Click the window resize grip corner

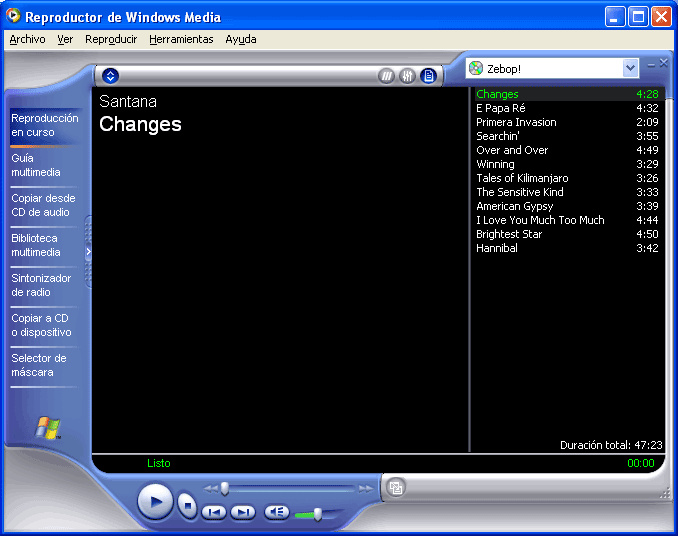(665, 494)
